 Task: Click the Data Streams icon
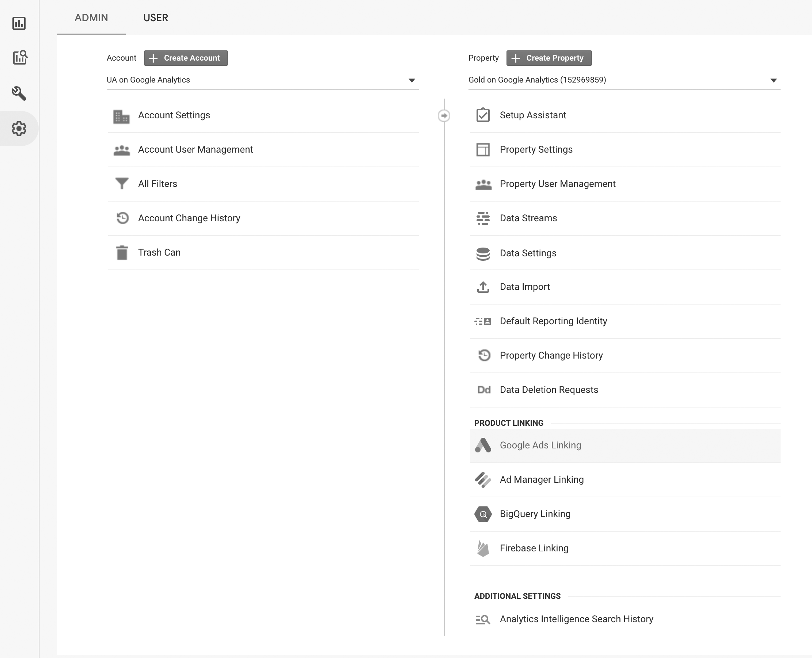click(483, 218)
